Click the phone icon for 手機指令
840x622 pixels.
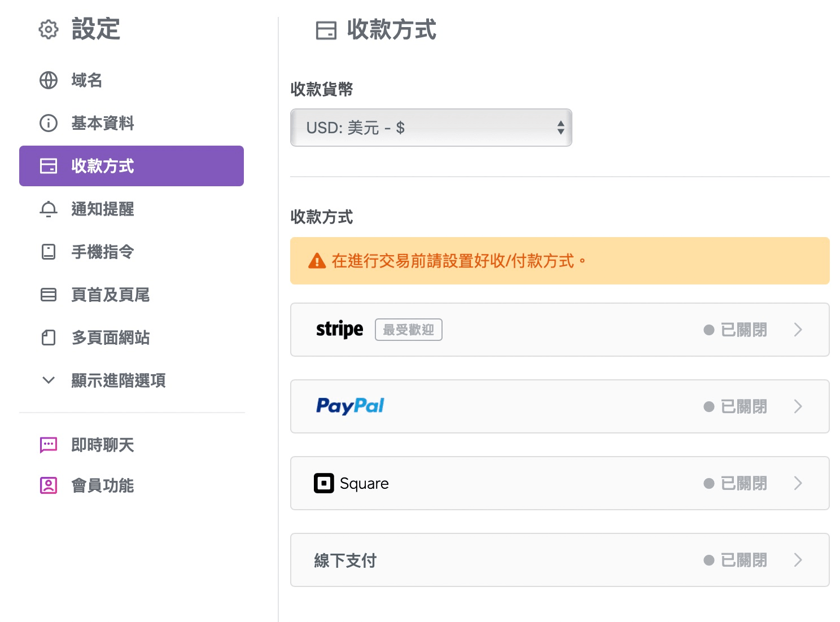point(49,252)
